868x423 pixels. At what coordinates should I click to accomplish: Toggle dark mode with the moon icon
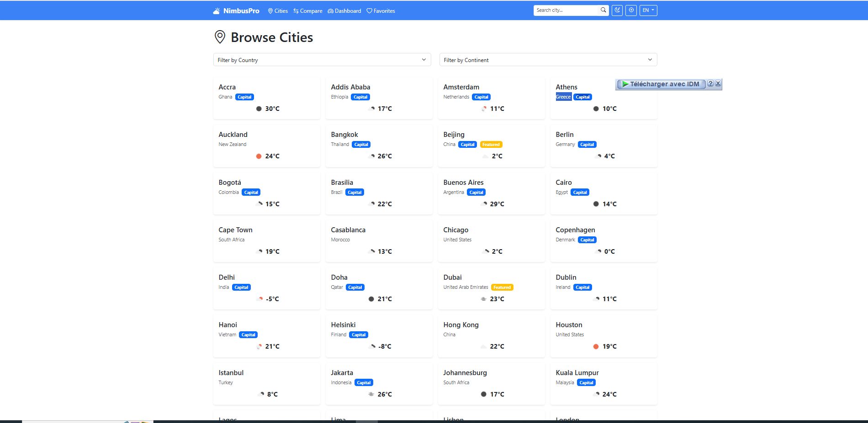click(x=617, y=10)
